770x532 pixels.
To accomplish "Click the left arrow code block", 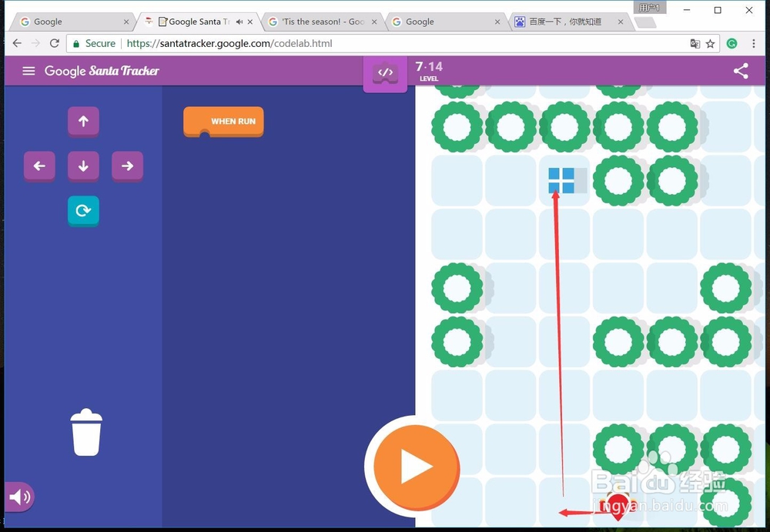I will point(39,166).
